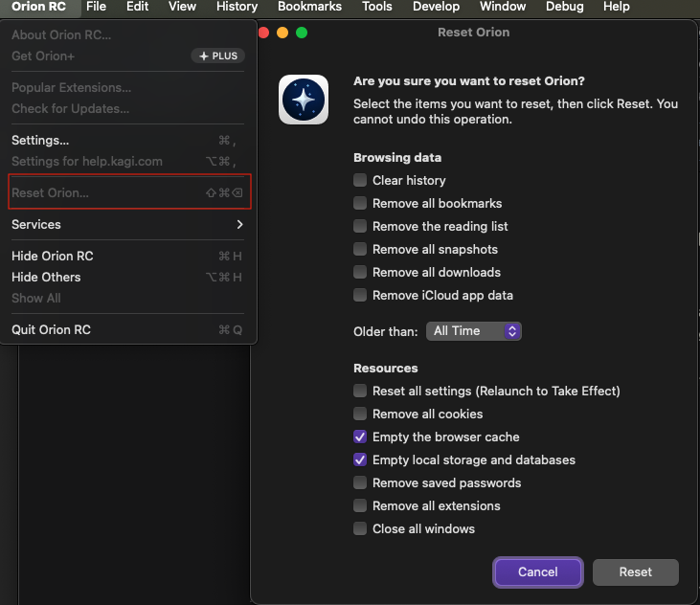Open the History menu in menu bar

tap(237, 7)
